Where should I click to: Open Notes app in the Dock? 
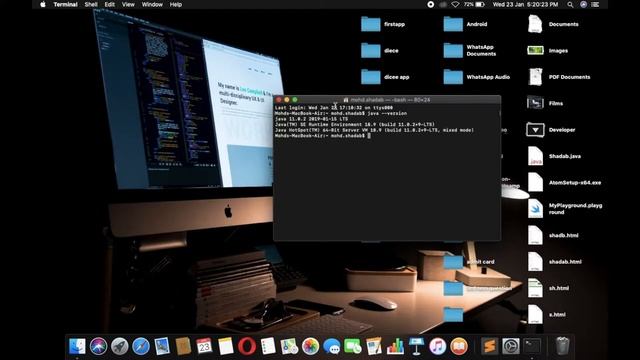pos(225,346)
